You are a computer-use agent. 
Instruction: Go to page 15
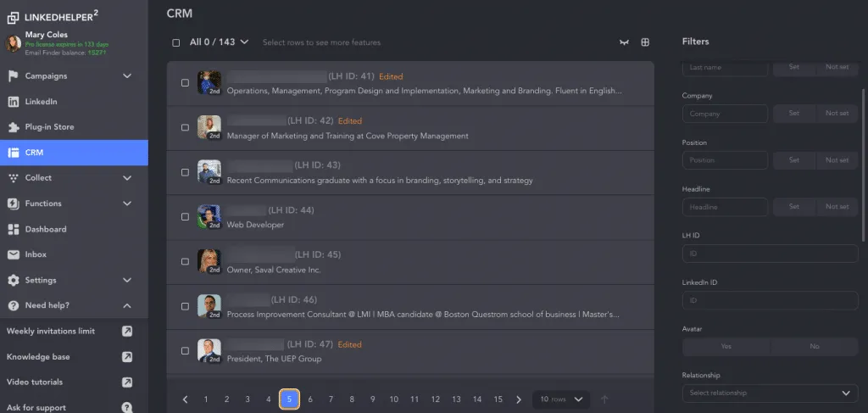coord(498,399)
